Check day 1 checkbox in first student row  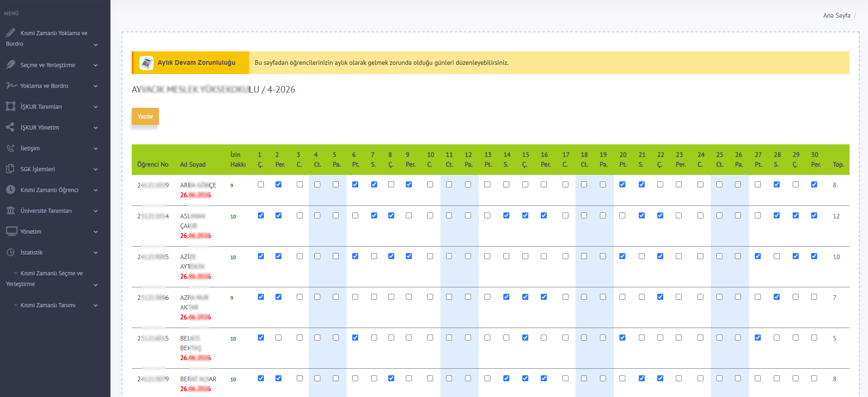click(261, 184)
